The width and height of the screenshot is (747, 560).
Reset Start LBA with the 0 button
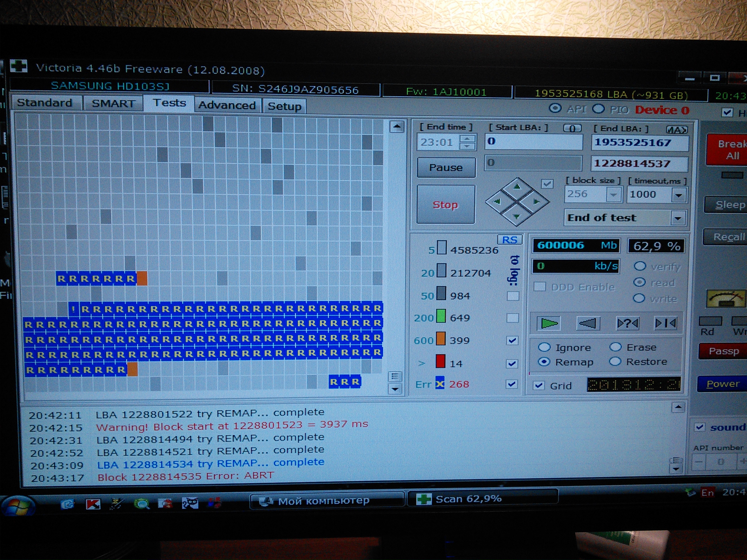[x=572, y=128]
